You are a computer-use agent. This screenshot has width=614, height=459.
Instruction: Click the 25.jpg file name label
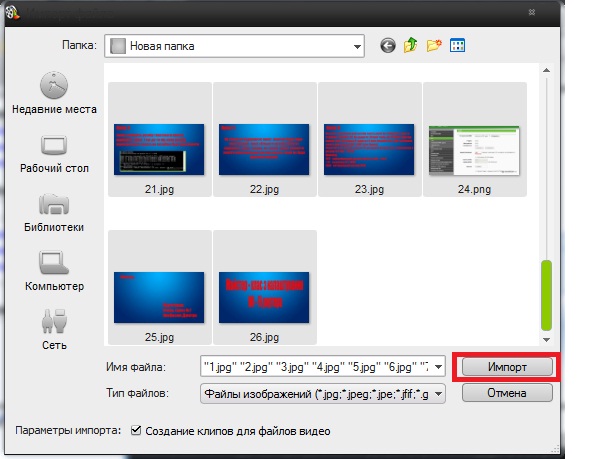click(x=159, y=338)
